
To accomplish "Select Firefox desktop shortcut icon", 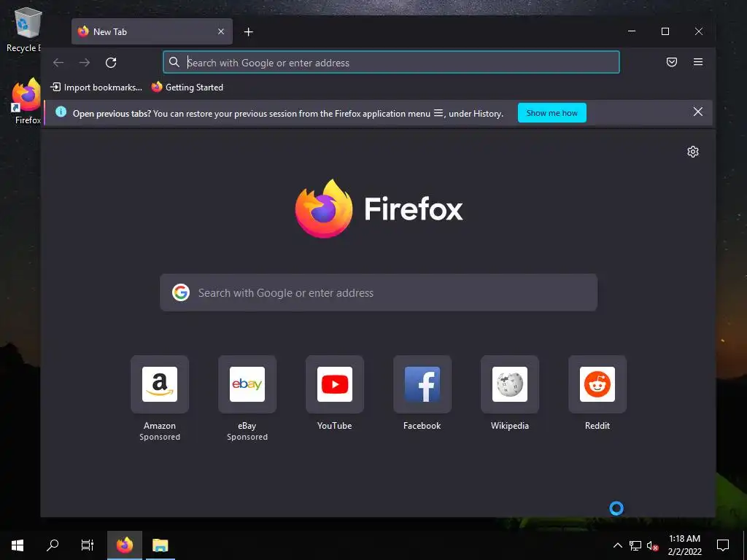I will point(26,101).
